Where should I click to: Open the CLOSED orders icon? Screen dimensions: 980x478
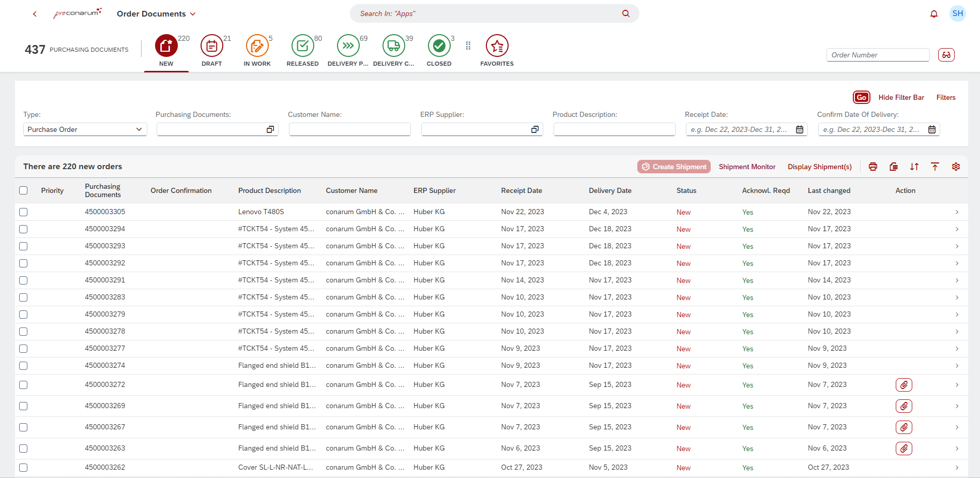[x=439, y=46]
